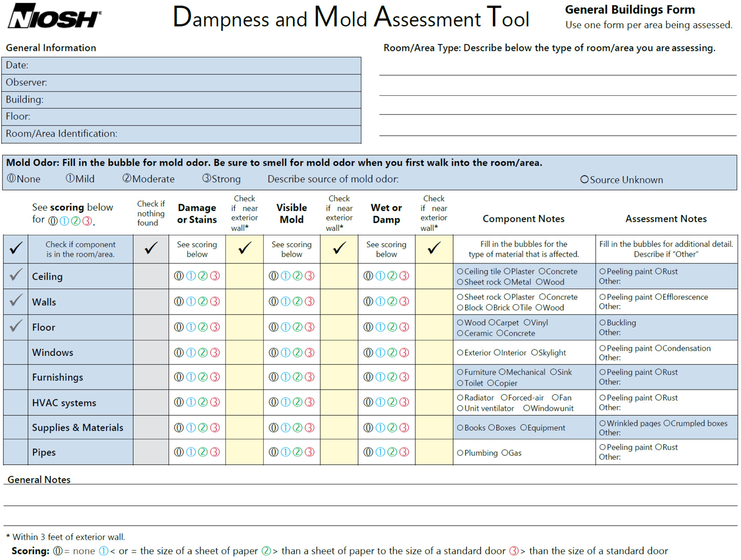Check Ceiling damage near exterior wall box
Viewport: 741px width, 560px height.
click(245, 276)
